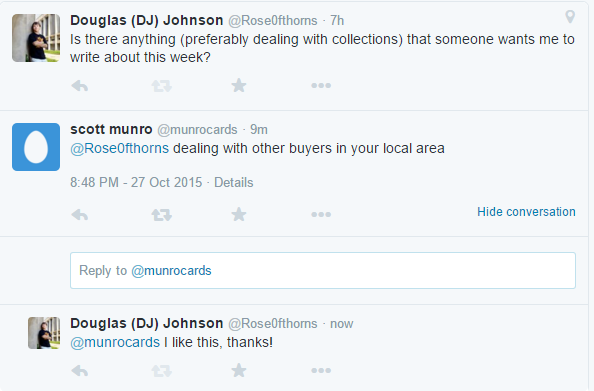Click the reply arrow on the 'I like this, thanks!' tweet

click(x=80, y=371)
